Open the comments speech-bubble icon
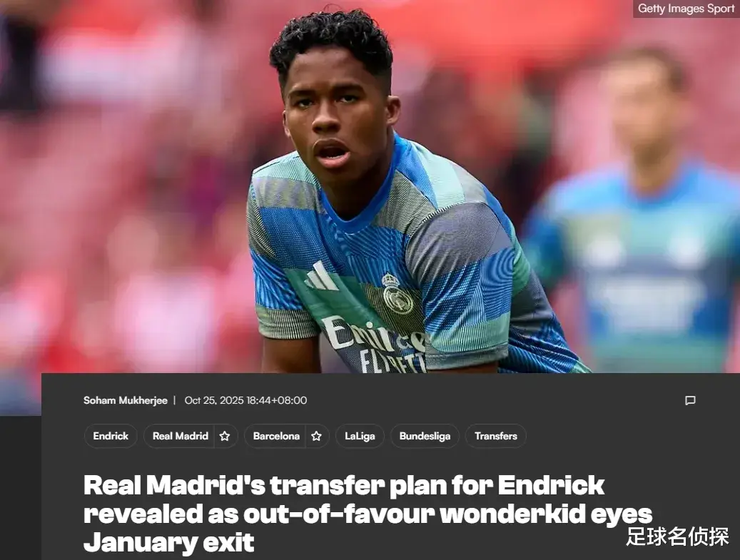The height and width of the screenshot is (560, 740). [x=690, y=400]
